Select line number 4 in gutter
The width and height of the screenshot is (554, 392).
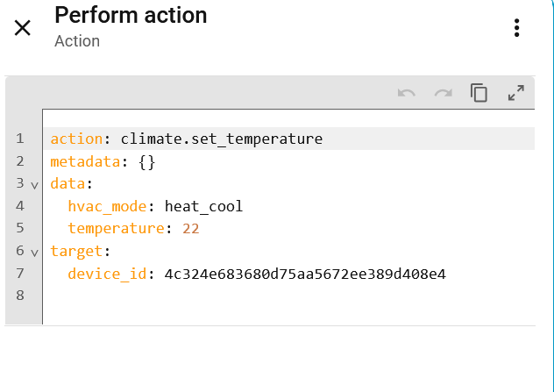(19, 207)
